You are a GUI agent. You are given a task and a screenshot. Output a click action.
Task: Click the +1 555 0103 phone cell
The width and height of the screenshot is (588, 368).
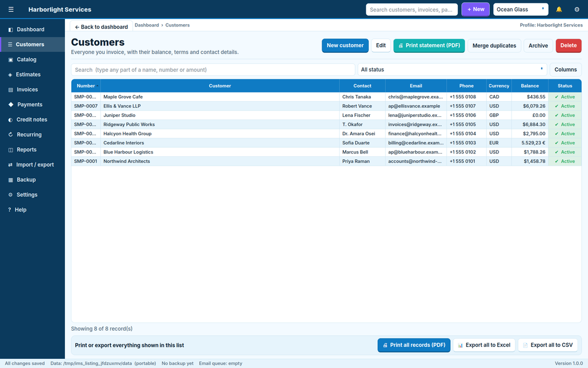[x=466, y=143]
